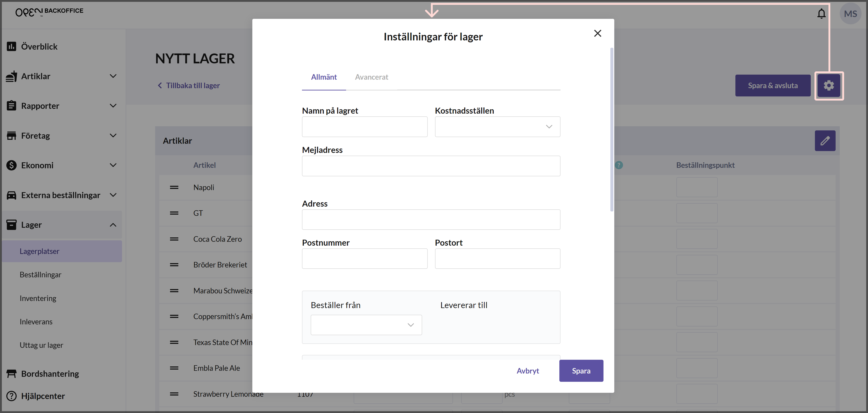Image resolution: width=868 pixels, height=413 pixels.
Task: Expand the Artiklar sidebar menu chevron
Action: 113,76
